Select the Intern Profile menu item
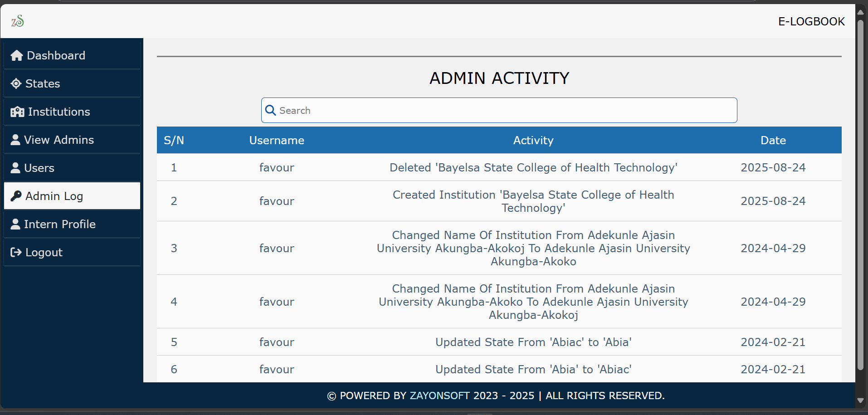This screenshot has height=415, width=868. [x=60, y=224]
